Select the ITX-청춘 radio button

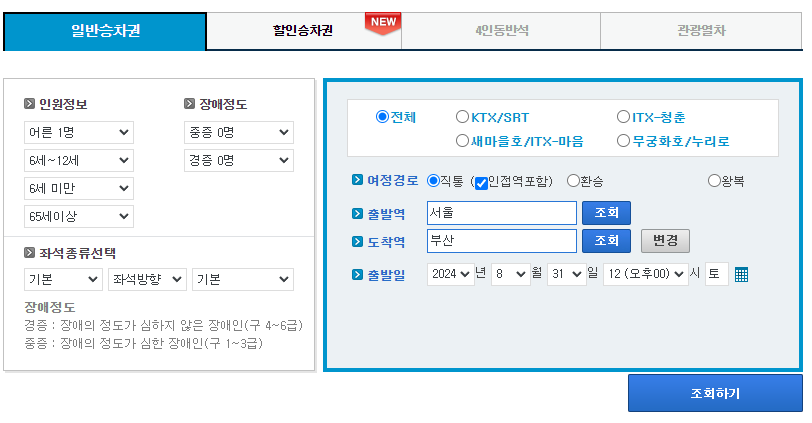coord(623,116)
